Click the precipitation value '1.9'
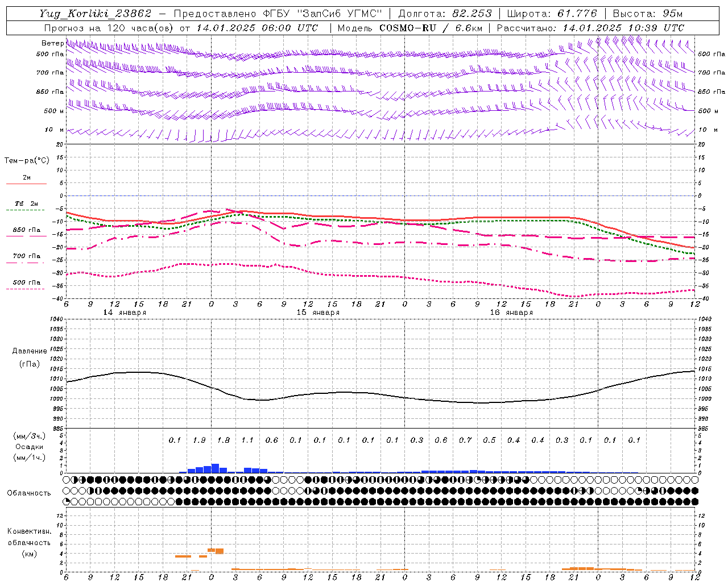The width and height of the screenshot is (728, 582). coord(199,440)
